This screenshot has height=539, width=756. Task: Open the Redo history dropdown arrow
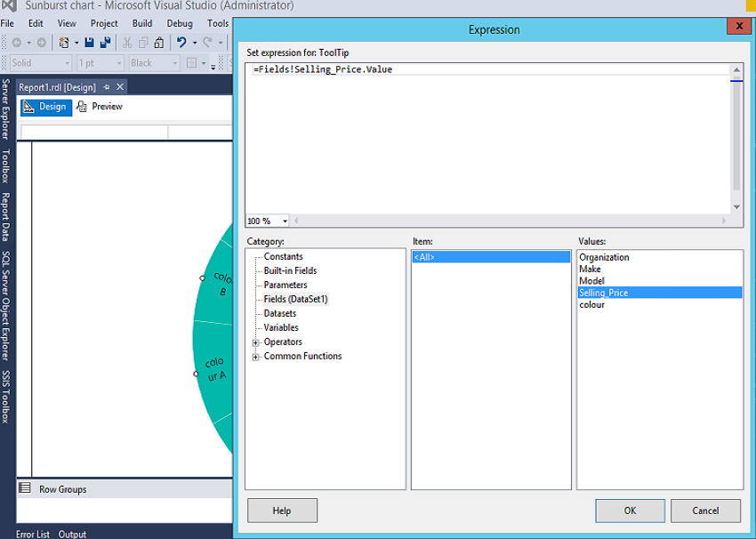tap(221, 44)
